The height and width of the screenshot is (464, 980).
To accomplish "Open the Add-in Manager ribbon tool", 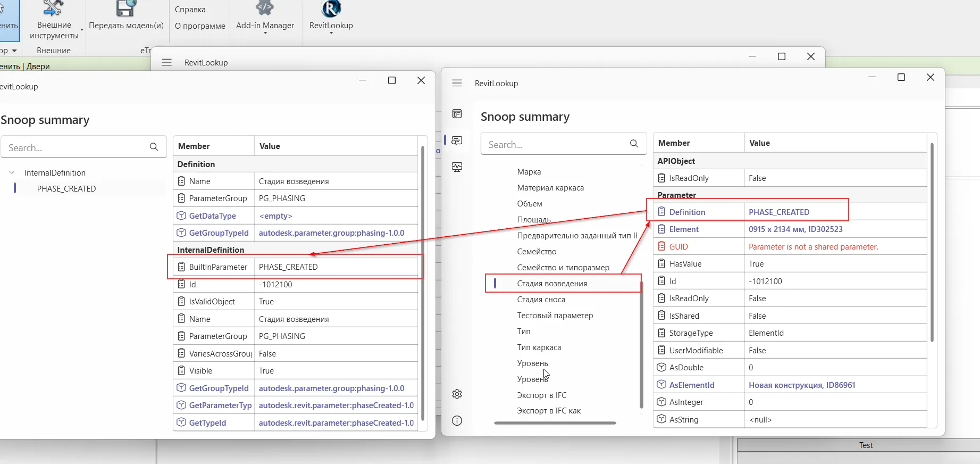I will [x=265, y=16].
